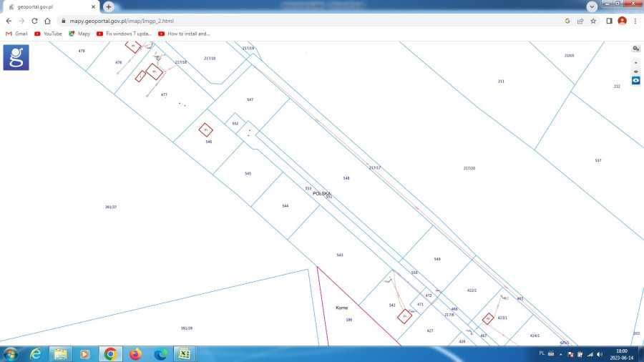
Task: Click the red building marker in parcel 542
Action: point(404,316)
